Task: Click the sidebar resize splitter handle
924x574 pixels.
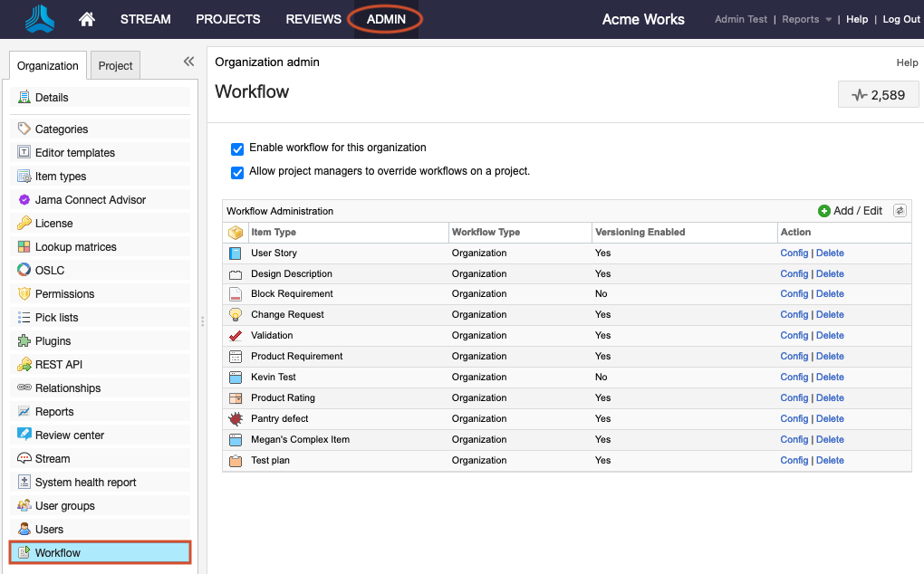Action: (202, 320)
